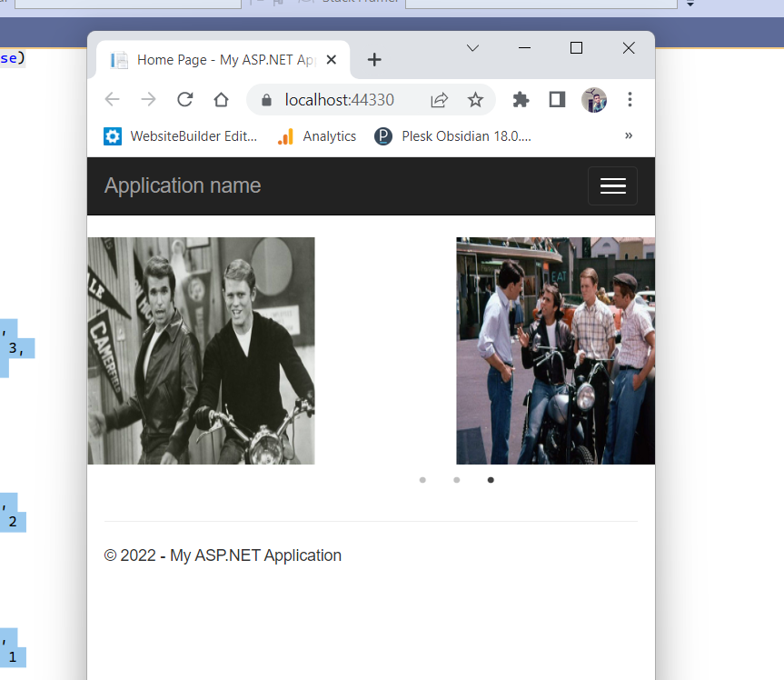Click the color group motorcycle photo

pyautogui.click(x=555, y=351)
